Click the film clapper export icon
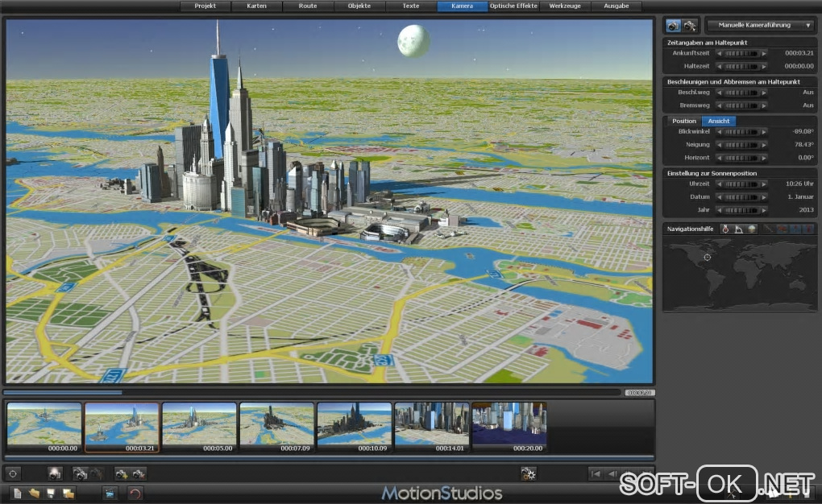This screenshot has height=504, width=822. [x=110, y=493]
